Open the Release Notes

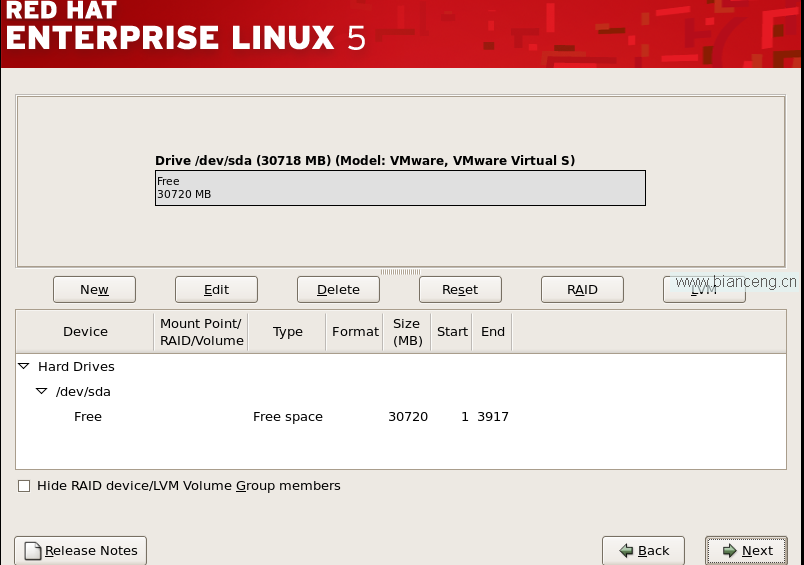pos(81,551)
